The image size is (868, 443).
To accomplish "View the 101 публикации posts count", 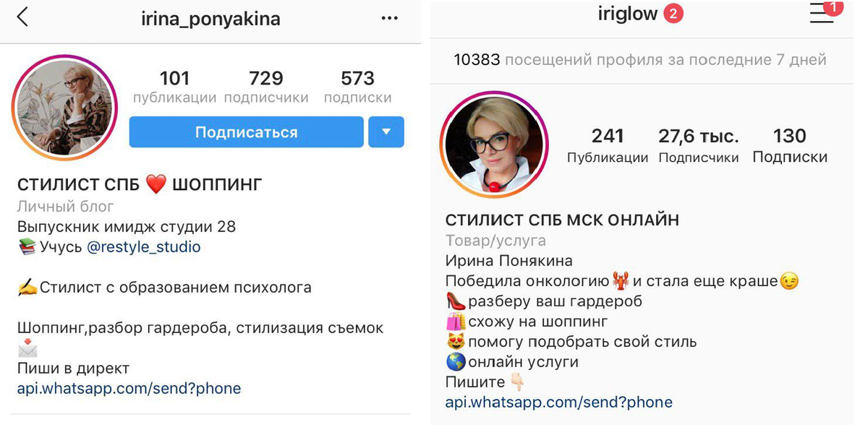I will pos(174,87).
